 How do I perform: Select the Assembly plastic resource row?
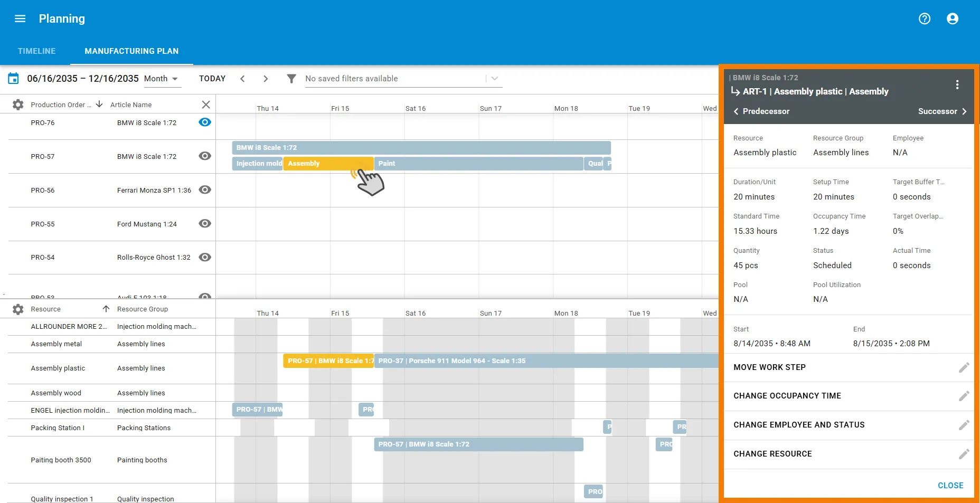point(111,368)
